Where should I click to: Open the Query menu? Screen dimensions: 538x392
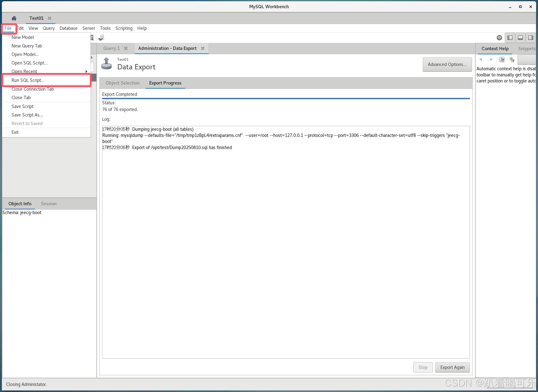click(49, 28)
